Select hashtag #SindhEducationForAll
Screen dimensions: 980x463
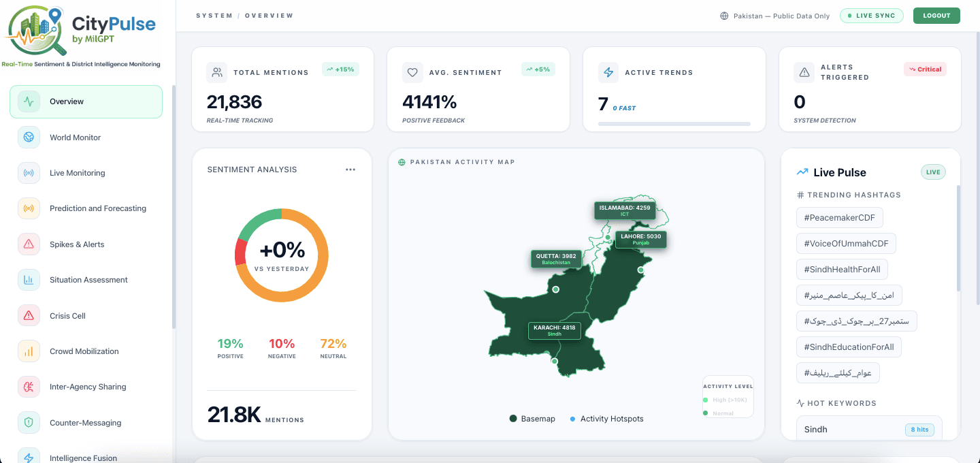[849, 347]
